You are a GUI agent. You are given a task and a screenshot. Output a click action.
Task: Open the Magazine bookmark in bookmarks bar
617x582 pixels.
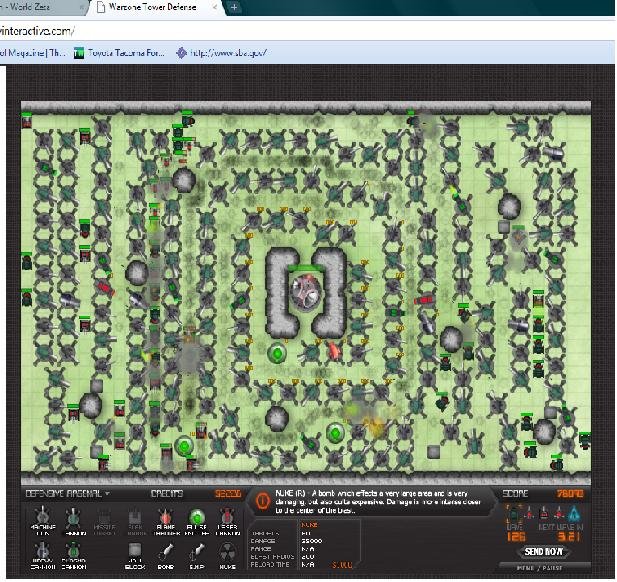point(32,52)
